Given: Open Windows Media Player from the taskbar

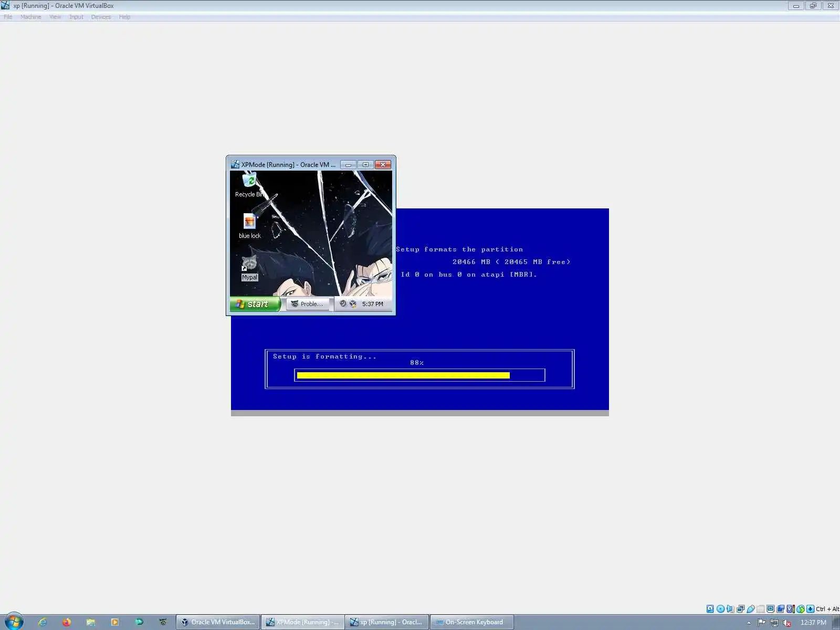Looking at the screenshot, I should click(x=115, y=622).
